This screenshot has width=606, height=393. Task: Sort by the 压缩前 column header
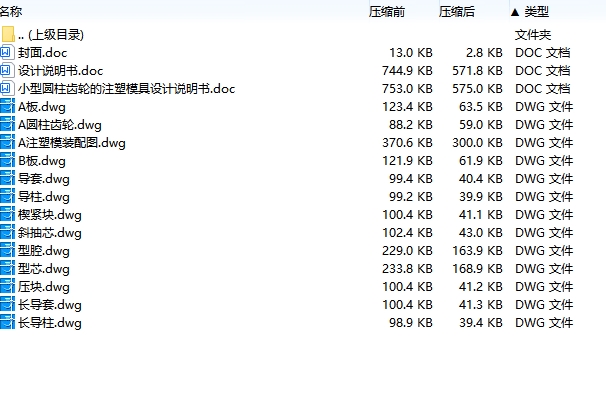coord(387,12)
